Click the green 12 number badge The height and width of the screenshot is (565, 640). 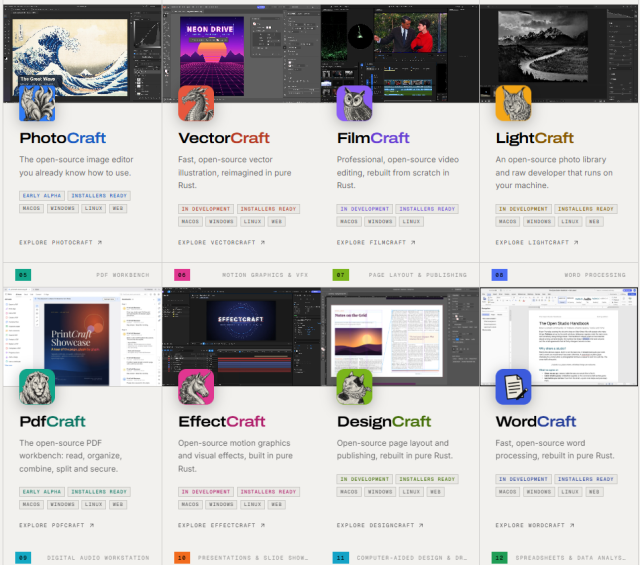tap(499, 558)
